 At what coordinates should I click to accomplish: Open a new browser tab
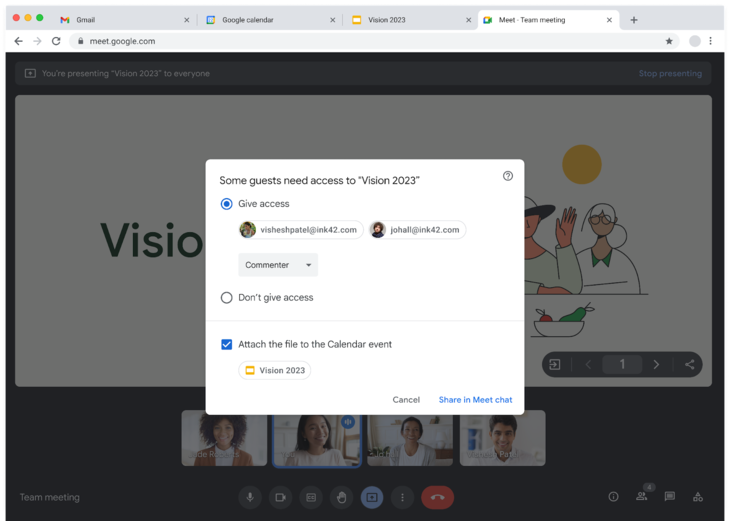(634, 20)
